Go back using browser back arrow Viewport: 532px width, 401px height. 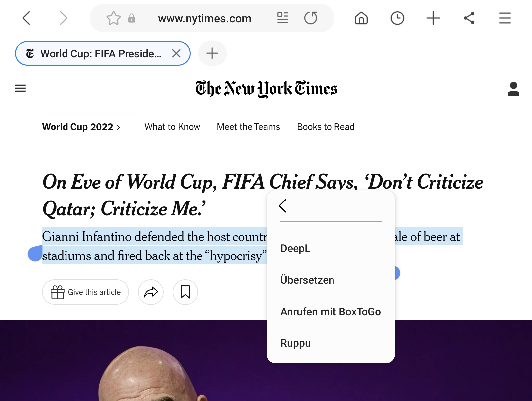click(x=26, y=18)
